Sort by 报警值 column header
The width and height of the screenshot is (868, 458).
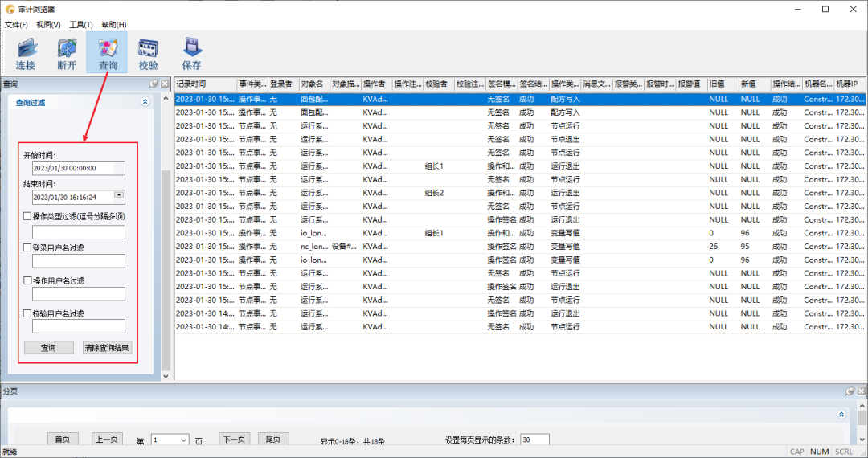[x=692, y=84]
